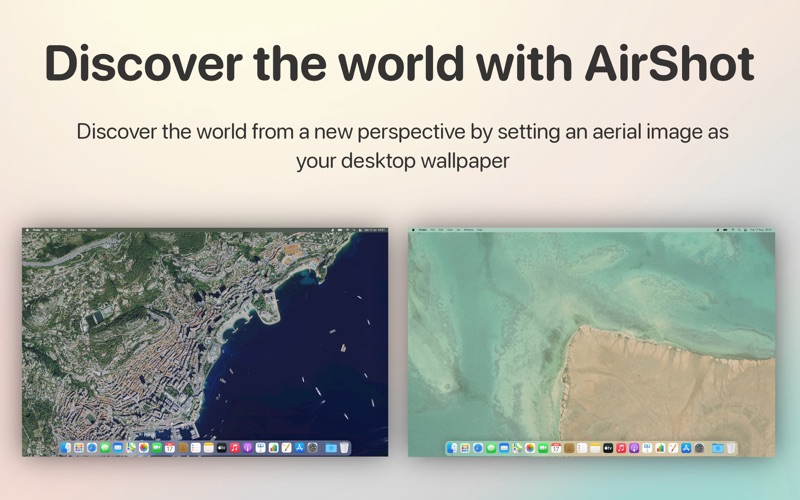Screen dimensions: 800x500
Task: Open Numbers in the city wallpaper desktop's dock
Action: click(x=273, y=447)
